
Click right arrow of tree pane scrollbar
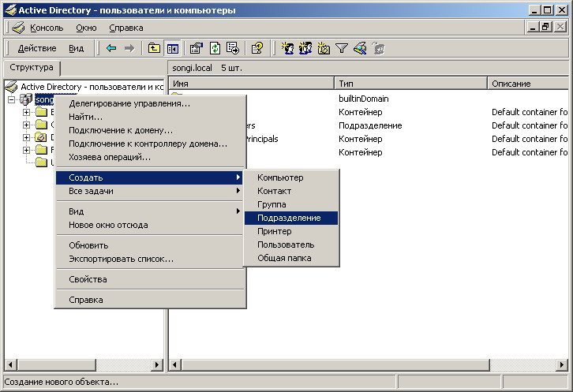coord(157,364)
